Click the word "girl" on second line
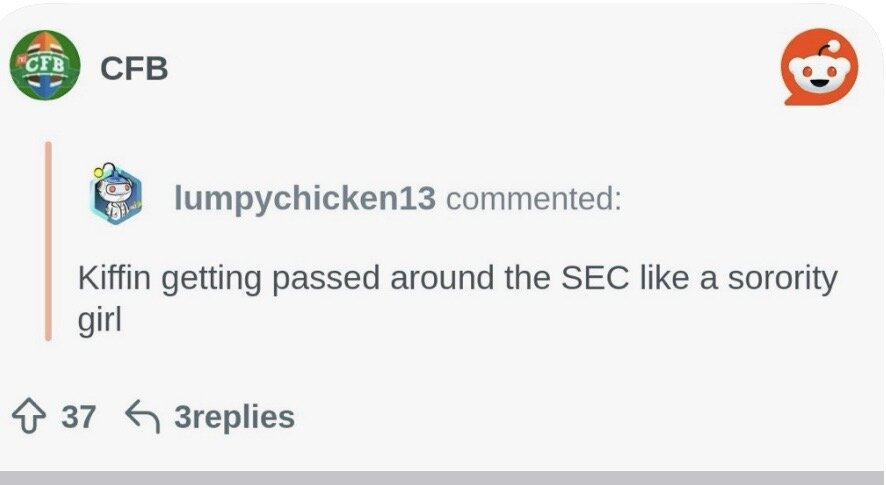This screenshot has height=485, width=886. click(99, 322)
